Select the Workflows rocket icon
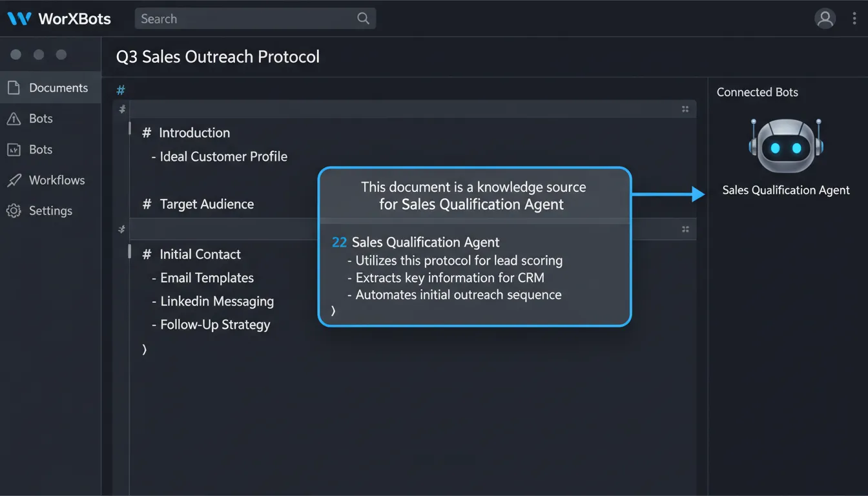Viewport: 868px width, 496px height. 15,180
